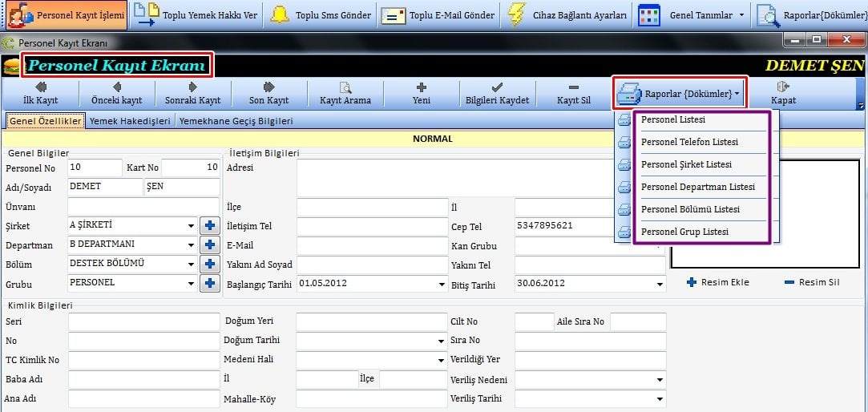Add new company with Şirket plus button
Viewport: 868px width, 412px height.
[x=209, y=226]
